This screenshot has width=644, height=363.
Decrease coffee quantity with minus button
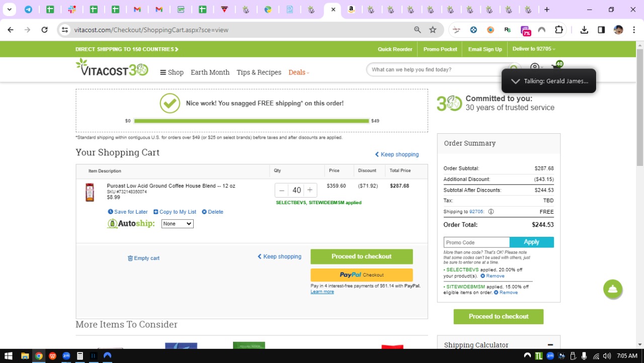point(282,190)
